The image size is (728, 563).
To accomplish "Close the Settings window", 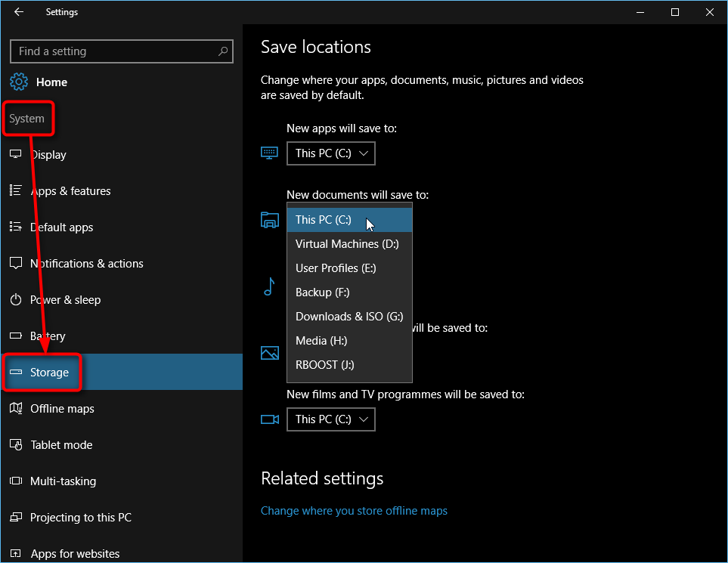I will 709,12.
